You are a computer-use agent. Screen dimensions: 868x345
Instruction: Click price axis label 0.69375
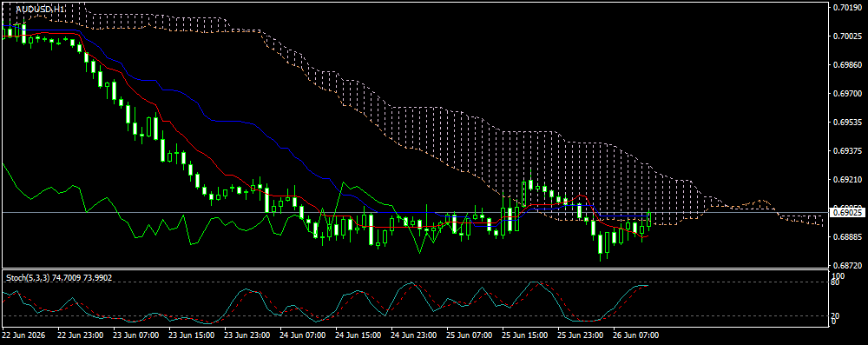point(846,151)
